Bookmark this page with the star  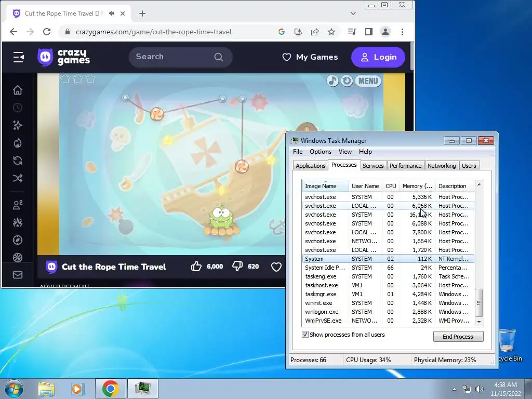tap(331, 32)
